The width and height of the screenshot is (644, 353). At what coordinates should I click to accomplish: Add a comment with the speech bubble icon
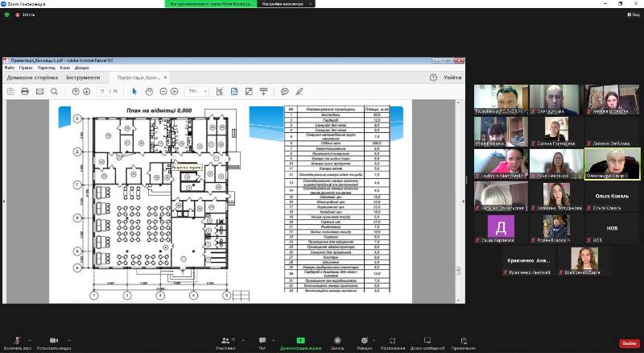[x=284, y=92]
